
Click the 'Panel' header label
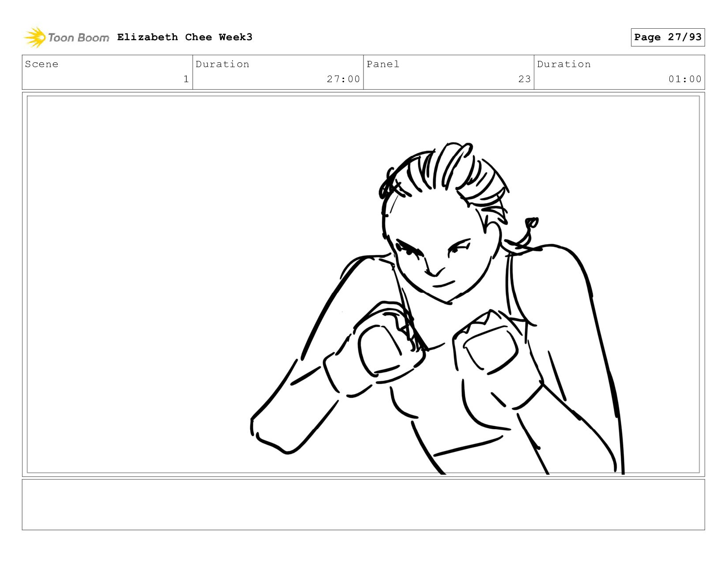383,64
